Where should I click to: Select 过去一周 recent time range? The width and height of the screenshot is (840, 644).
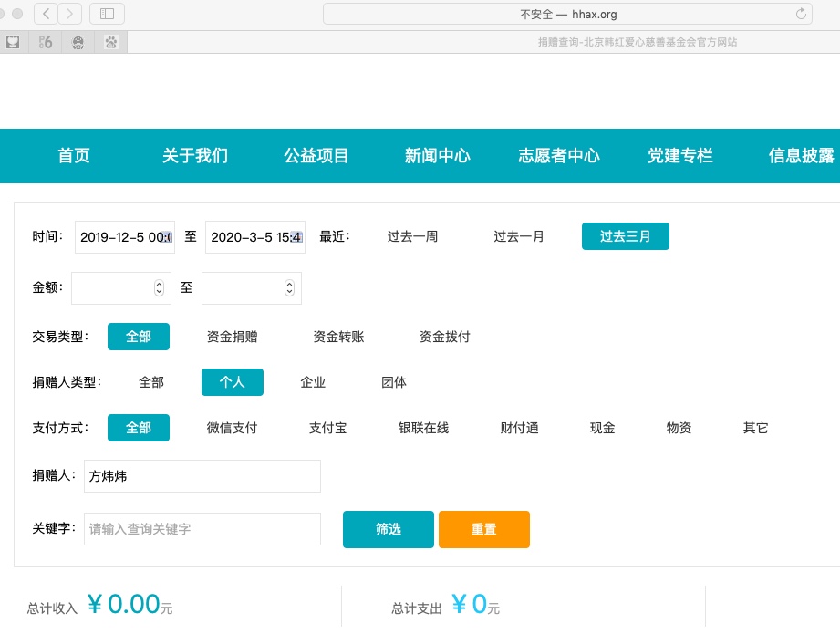coord(412,236)
